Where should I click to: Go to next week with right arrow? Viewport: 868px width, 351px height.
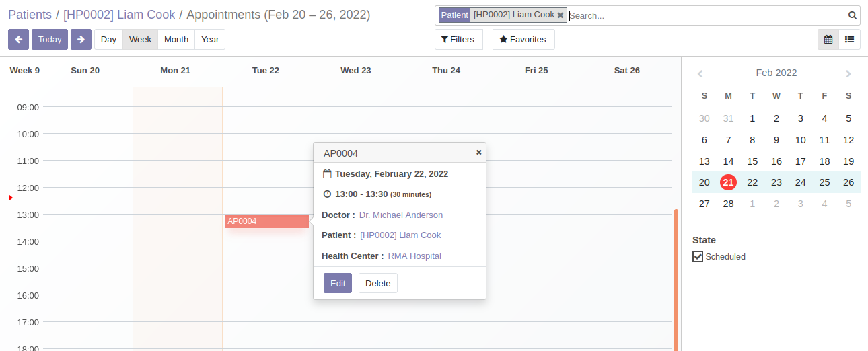pyautogui.click(x=81, y=40)
